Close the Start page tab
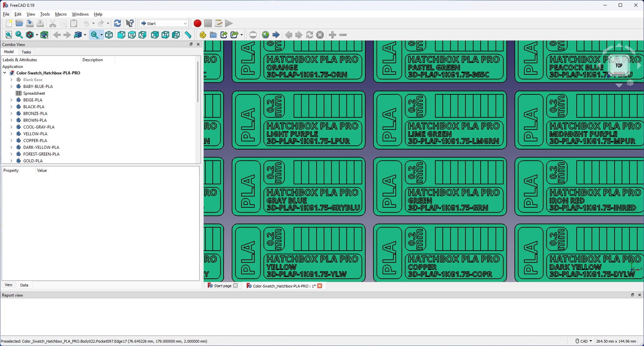This screenshot has height=346, width=644. 235,285
